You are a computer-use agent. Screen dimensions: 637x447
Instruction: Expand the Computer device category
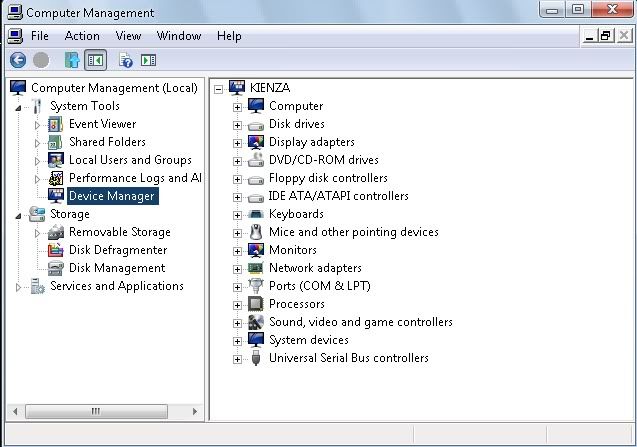pyautogui.click(x=237, y=107)
